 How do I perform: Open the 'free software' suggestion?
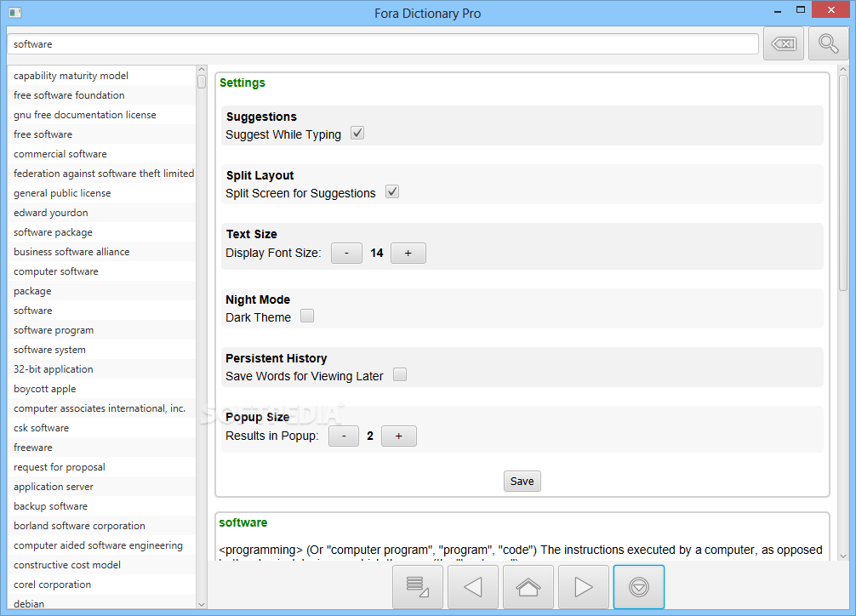point(101,134)
